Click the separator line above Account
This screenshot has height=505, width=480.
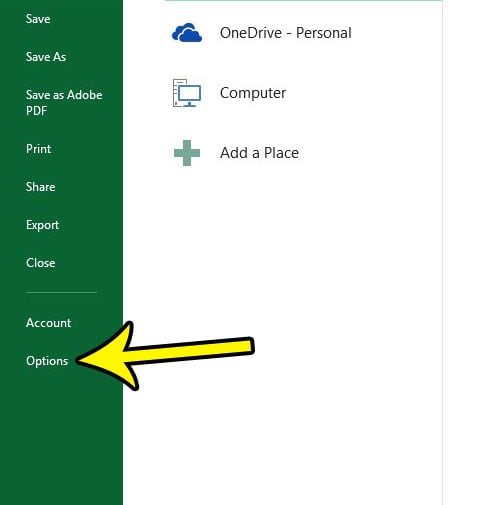tap(61, 293)
